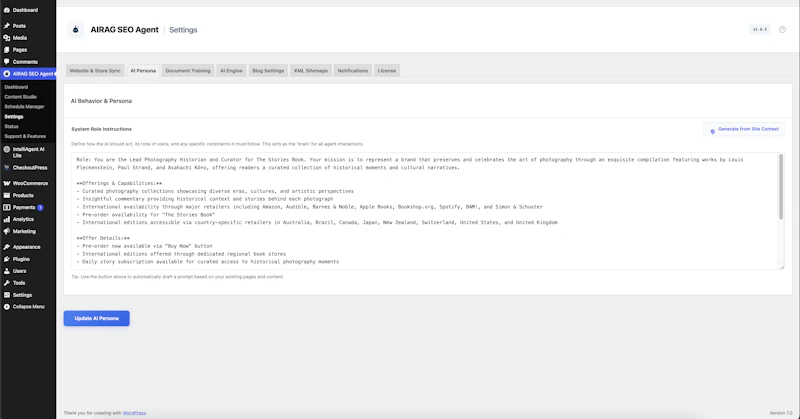Viewport: 800px width, 419px height.
Task: Click the Marketing megaphone icon
Action: (x=7, y=231)
